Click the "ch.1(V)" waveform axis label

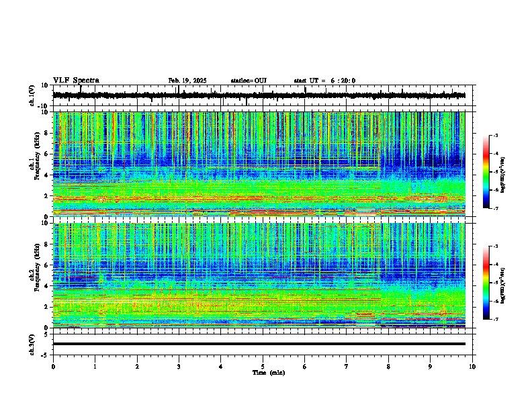(x=32, y=95)
